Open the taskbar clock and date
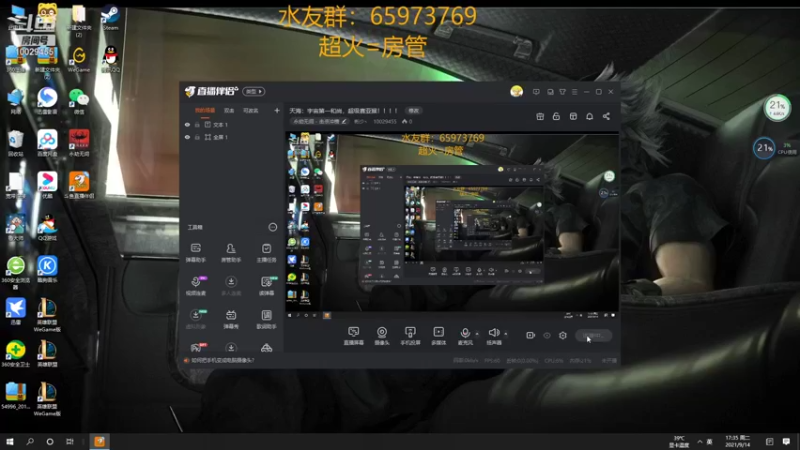The height and width of the screenshot is (450, 800). pos(737,441)
